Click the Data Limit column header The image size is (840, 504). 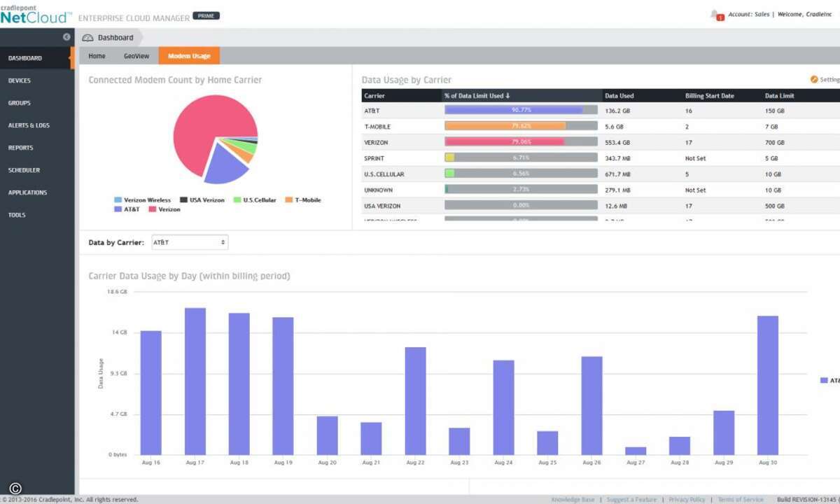pyautogui.click(x=801, y=96)
